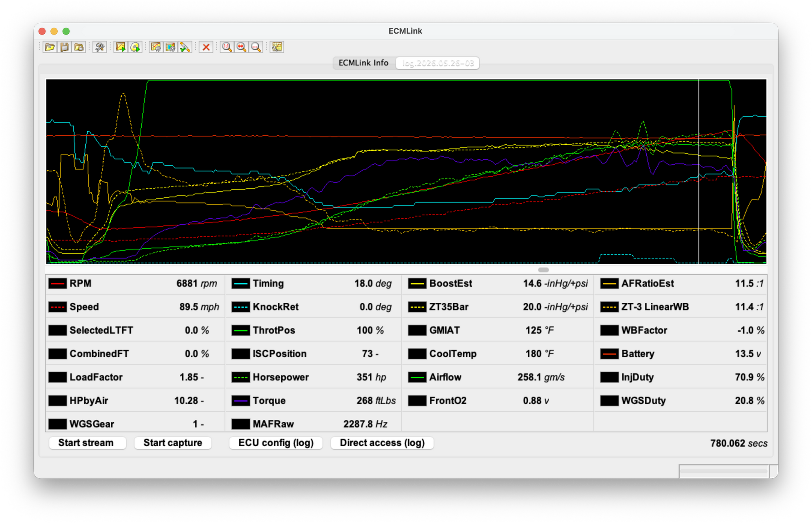Screen dimensions: 812x523
Task: Click the magnifier icon with red dots
Action: 256,47
